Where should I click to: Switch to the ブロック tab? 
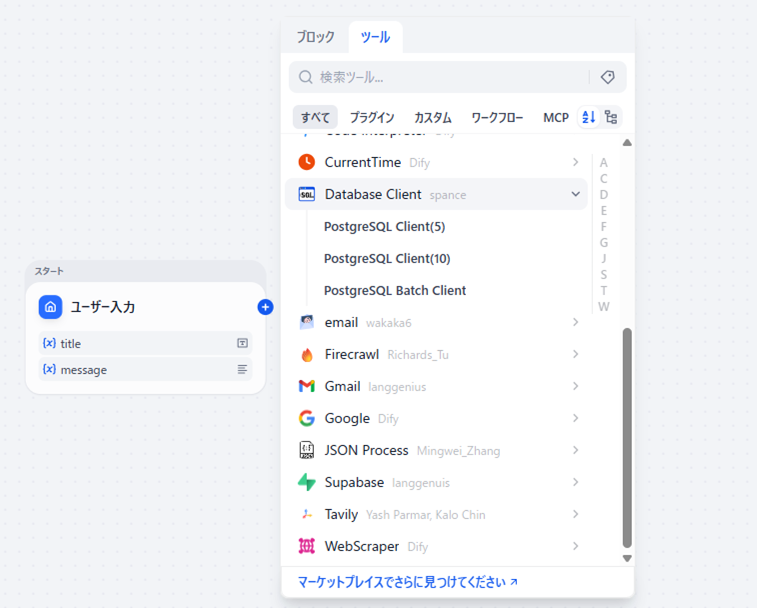tap(315, 37)
